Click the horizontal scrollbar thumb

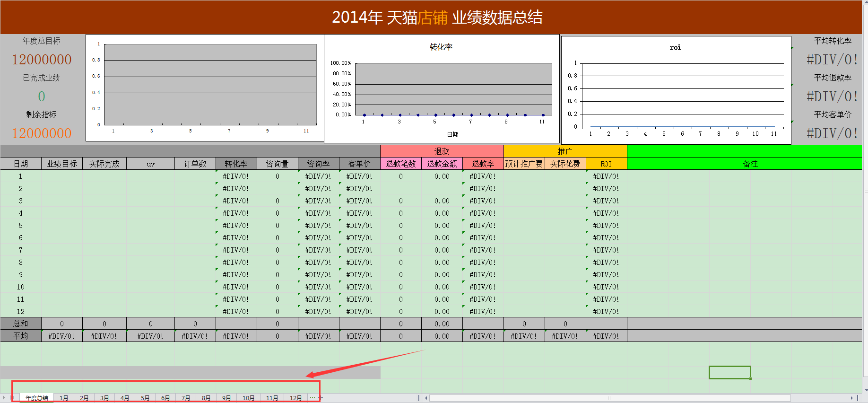click(610, 398)
